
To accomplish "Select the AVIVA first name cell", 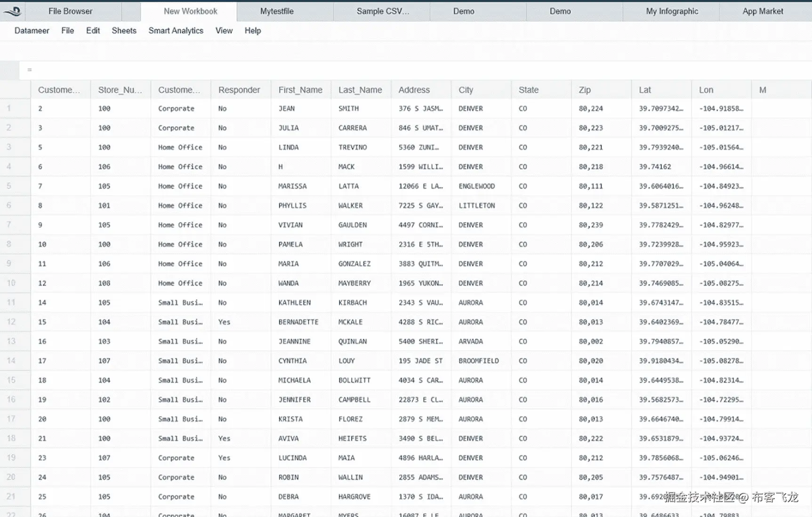I will coord(301,438).
